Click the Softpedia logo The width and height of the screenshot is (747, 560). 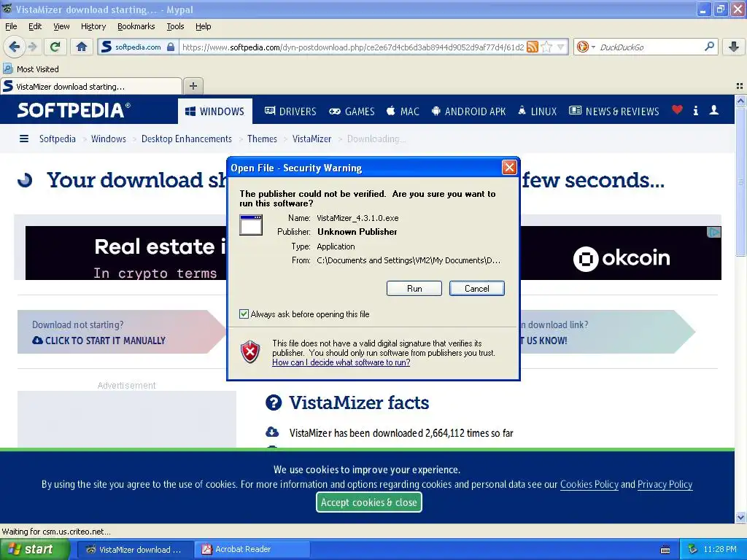click(74, 110)
